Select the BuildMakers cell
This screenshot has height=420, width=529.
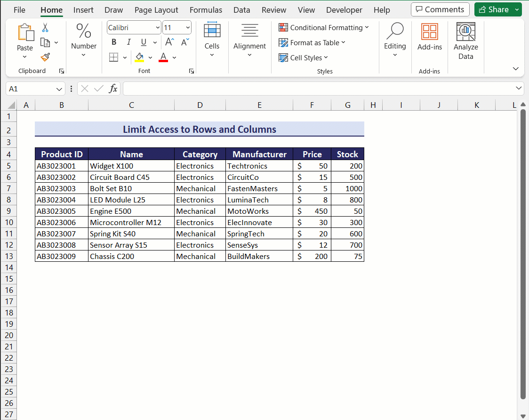(259, 256)
